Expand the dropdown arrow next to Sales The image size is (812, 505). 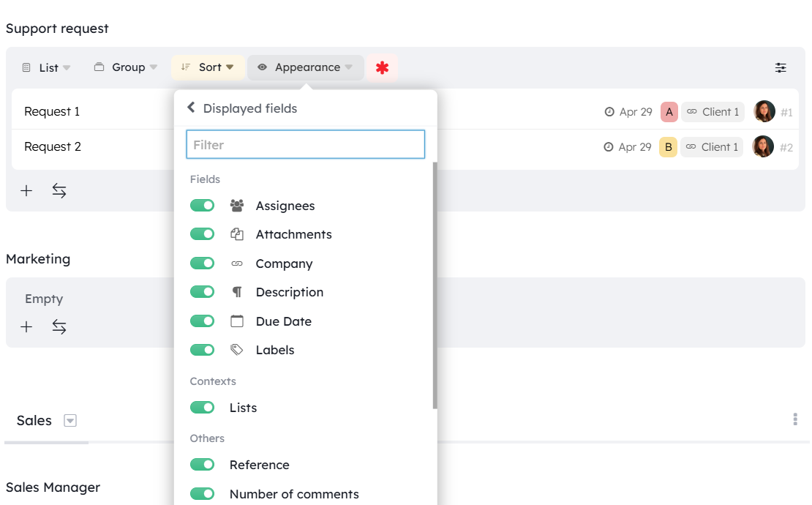pos(70,421)
